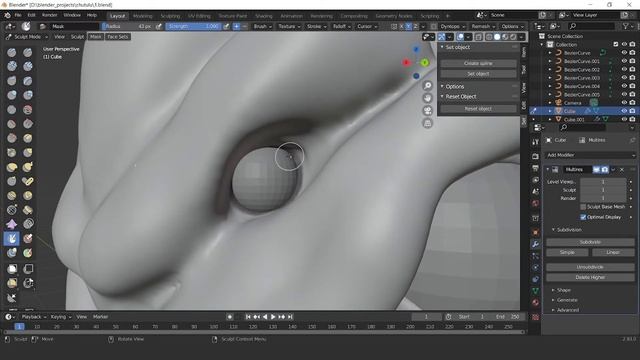Screen dimensions: 640x360
Task: Open the Remesh dropdown
Action: pos(483,26)
